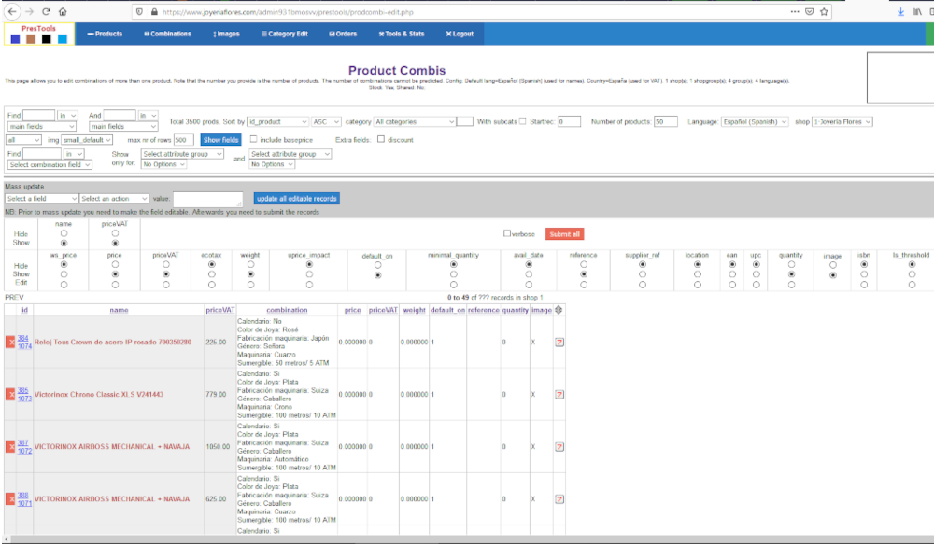Click the red Submit all button
934x560 pixels.
tap(565, 234)
